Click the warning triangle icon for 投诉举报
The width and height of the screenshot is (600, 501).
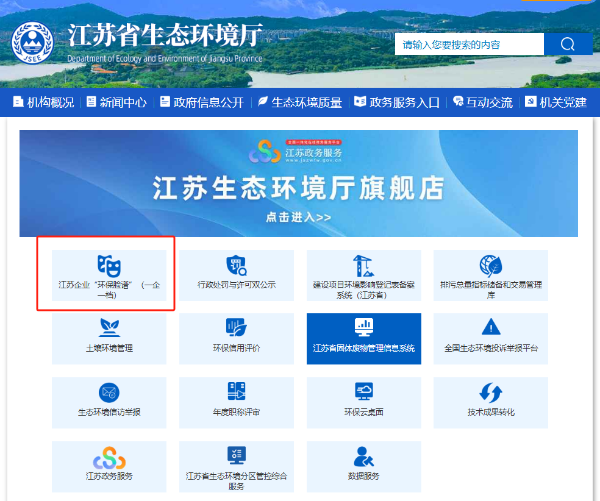click(x=491, y=327)
